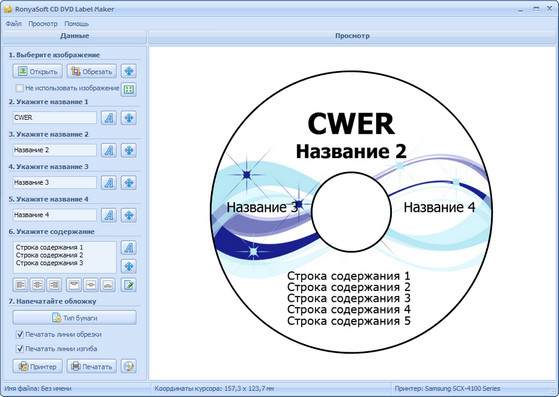This screenshot has height=397, width=559.
Task: Click Строка содержания 5 on the disc preview
Action: tap(349, 321)
